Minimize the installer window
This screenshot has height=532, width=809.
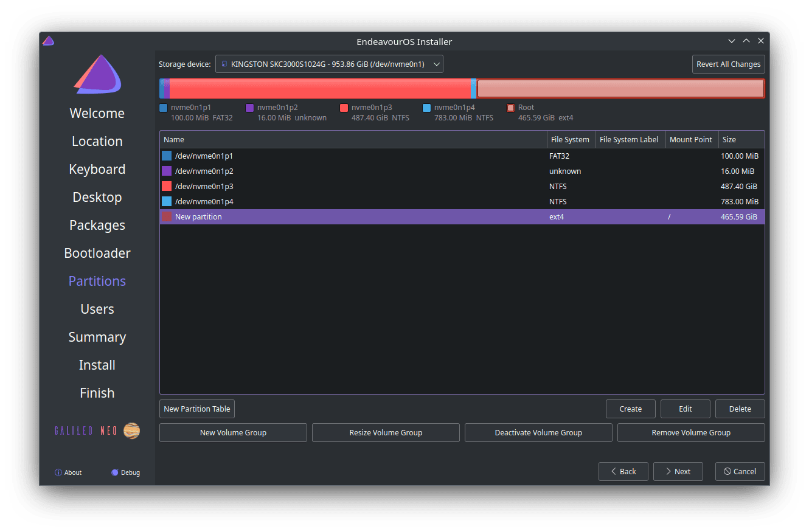[732, 41]
